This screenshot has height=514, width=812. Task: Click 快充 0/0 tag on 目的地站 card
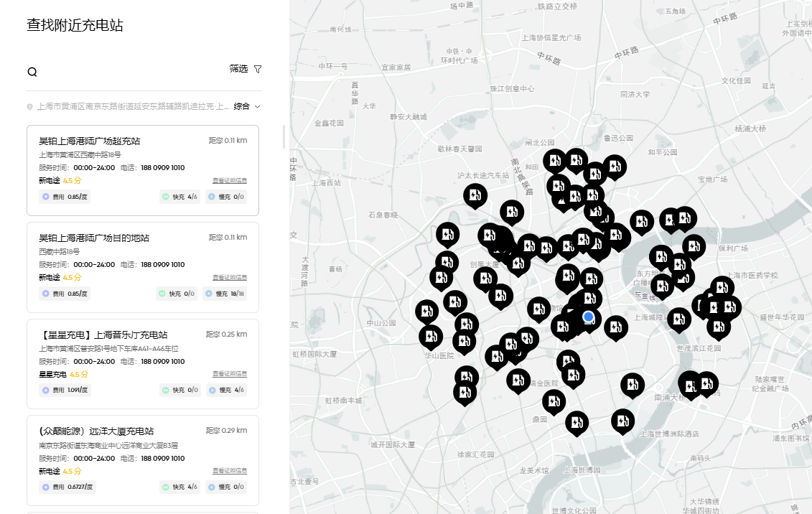pos(177,294)
